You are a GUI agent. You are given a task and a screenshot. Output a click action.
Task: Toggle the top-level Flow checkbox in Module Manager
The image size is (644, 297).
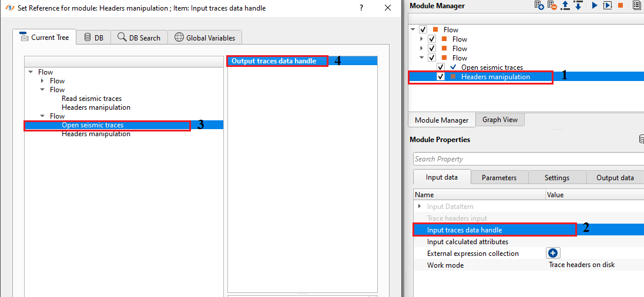[x=423, y=30]
